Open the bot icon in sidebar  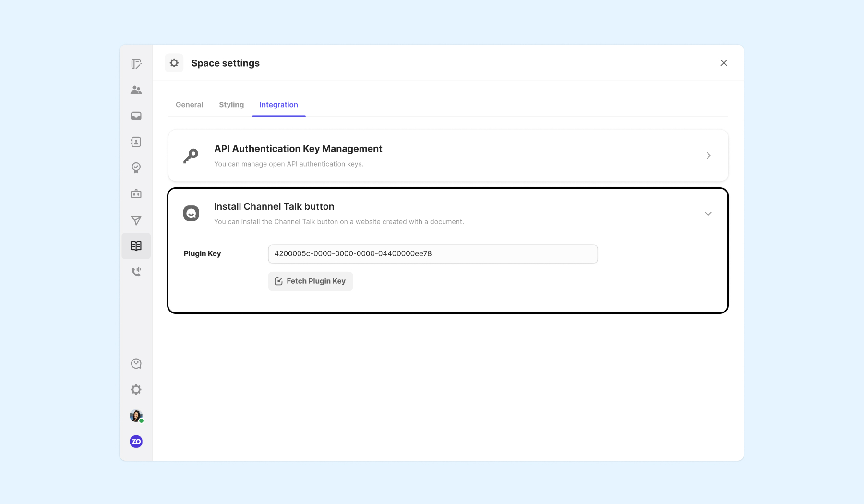coord(136,193)
